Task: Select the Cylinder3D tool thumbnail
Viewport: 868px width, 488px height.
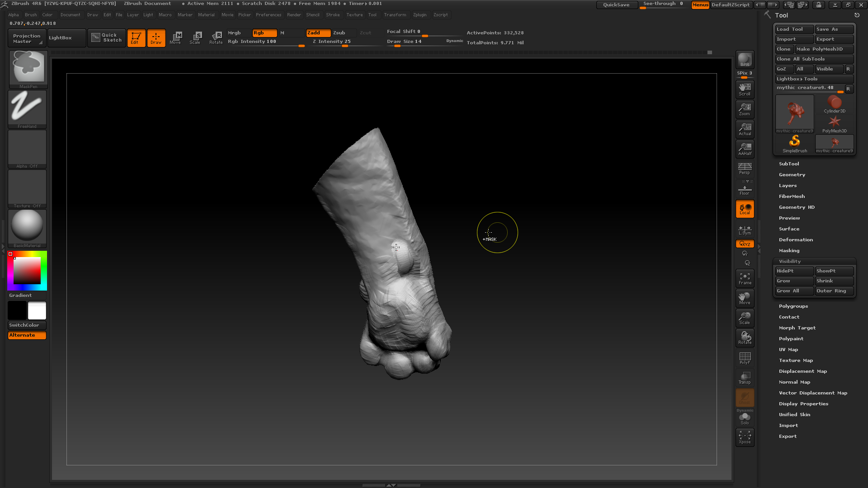Action: tap(834, 104)
